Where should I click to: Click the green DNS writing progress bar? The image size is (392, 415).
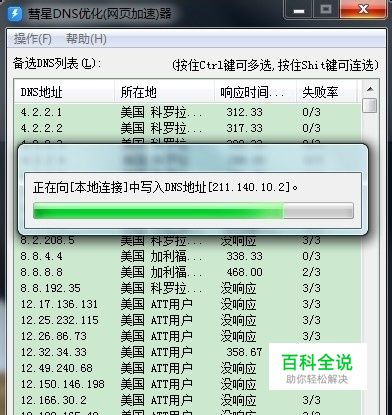(193, 211)
